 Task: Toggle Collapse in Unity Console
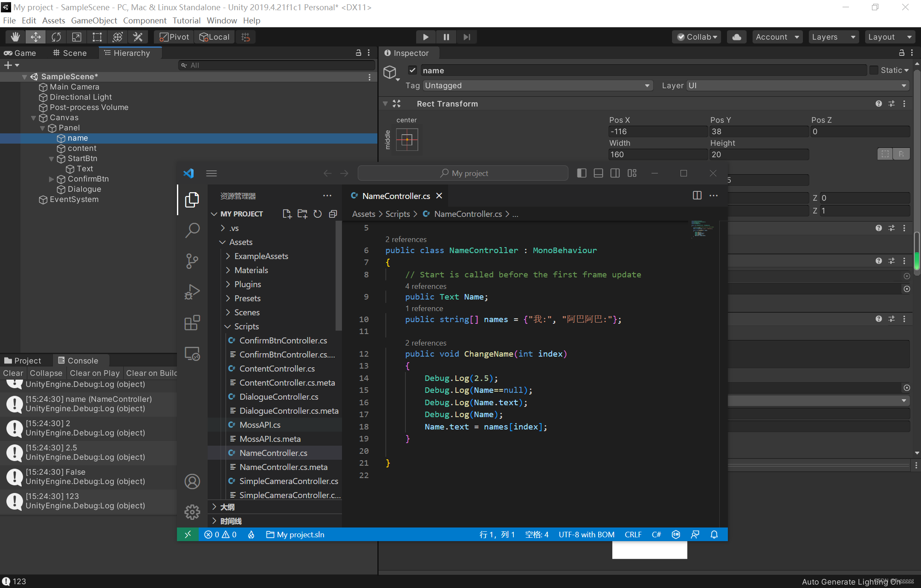46,373
